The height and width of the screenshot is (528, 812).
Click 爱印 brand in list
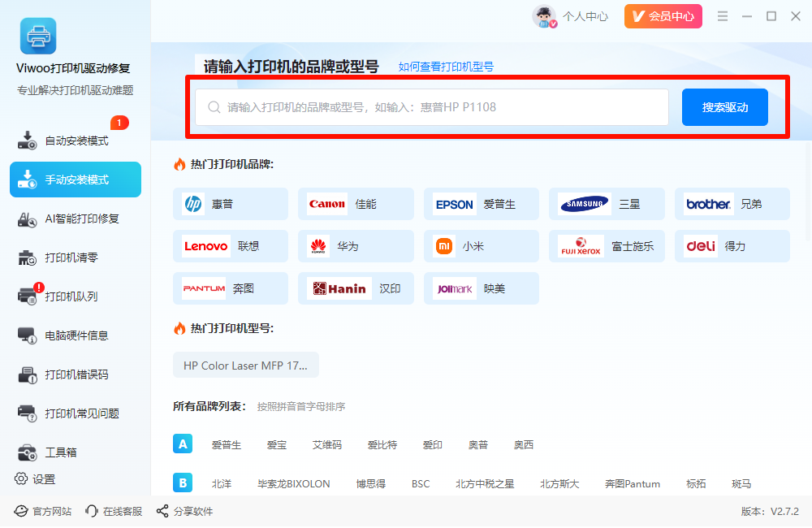coord(433,444)
